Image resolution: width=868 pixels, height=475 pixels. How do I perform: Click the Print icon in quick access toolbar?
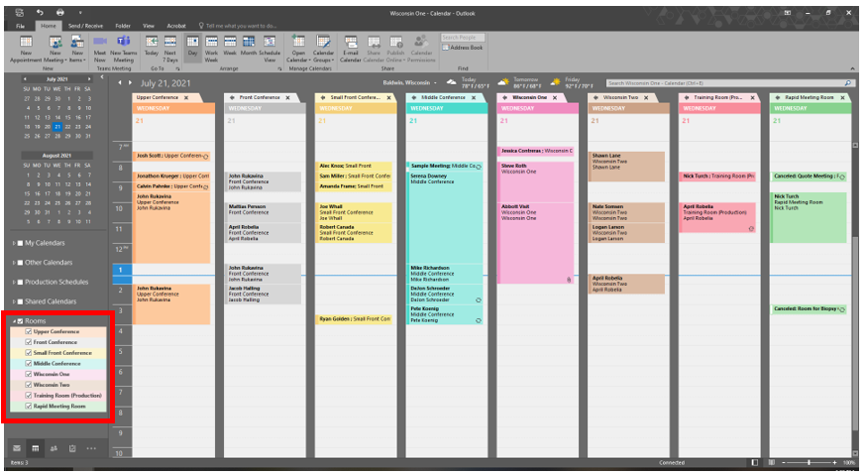pyautogui.click(x=59, y=12)
